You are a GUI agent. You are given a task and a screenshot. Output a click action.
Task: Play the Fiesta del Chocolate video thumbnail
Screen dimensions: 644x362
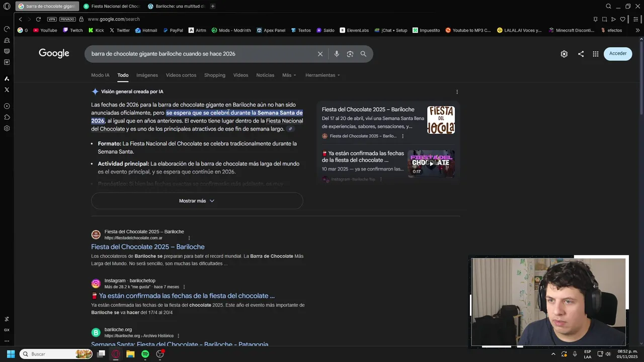coord(431,163)
